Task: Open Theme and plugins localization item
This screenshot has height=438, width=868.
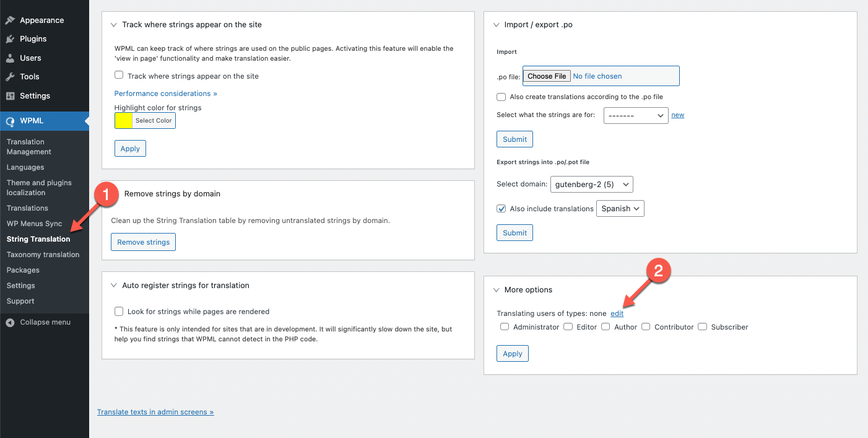Action: pyautogui.click(x=39, y=188)
